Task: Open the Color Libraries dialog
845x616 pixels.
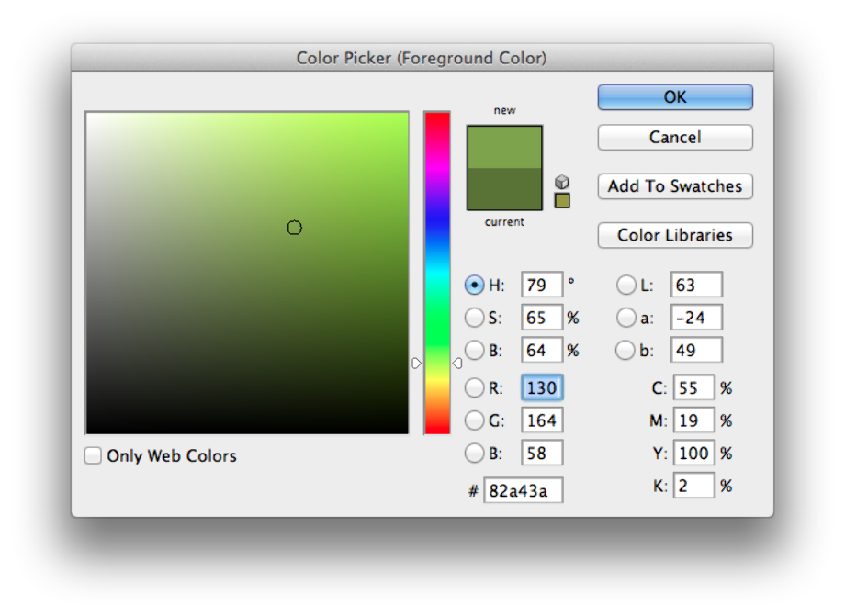Action: (x=674, y=235)
